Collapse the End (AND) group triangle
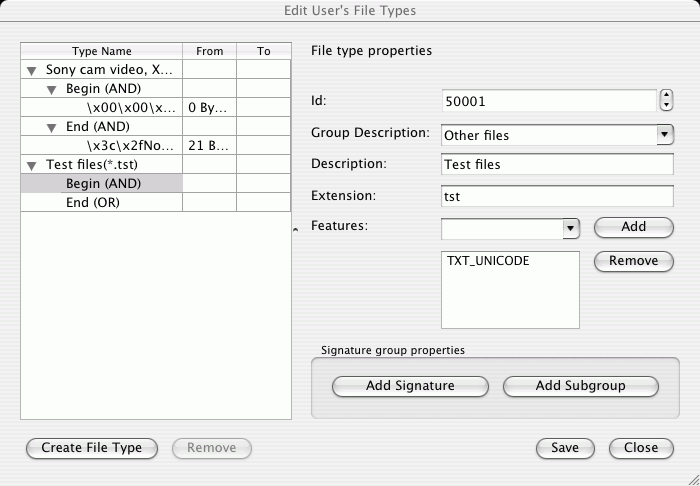This screenshot has width=700, height=486. pos(51,128)
